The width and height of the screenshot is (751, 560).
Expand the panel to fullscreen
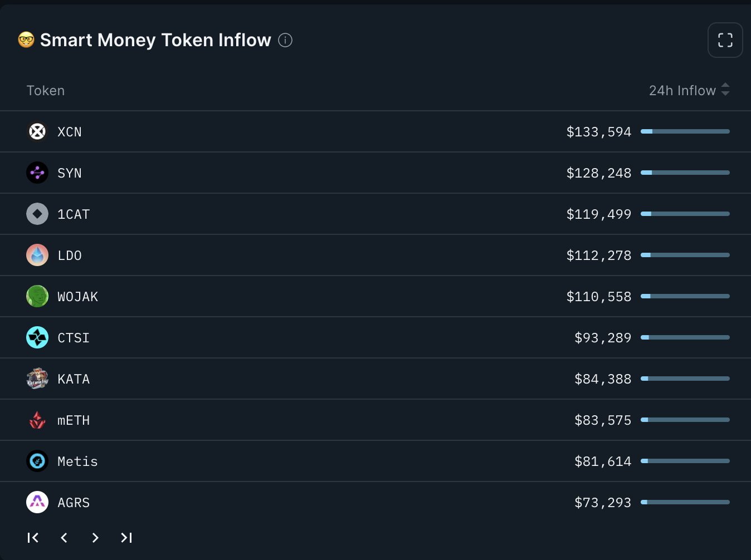pos(725,40)
